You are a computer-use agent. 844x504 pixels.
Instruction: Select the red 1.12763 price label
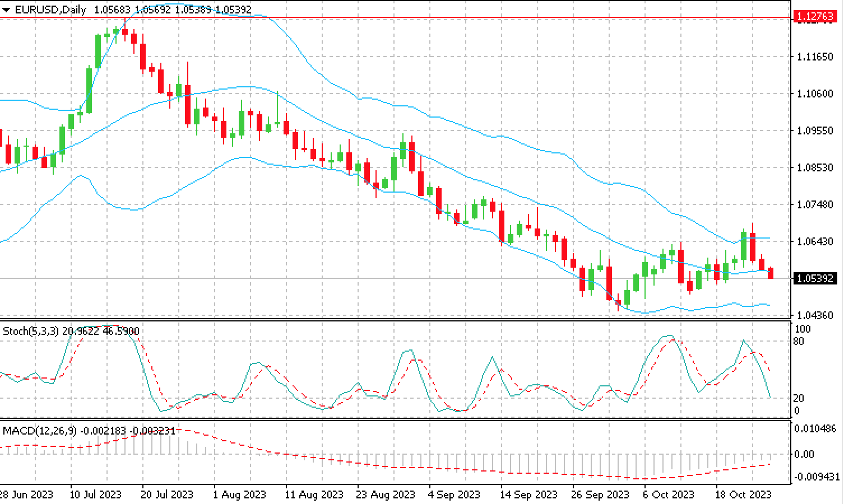tap(814, 17)
